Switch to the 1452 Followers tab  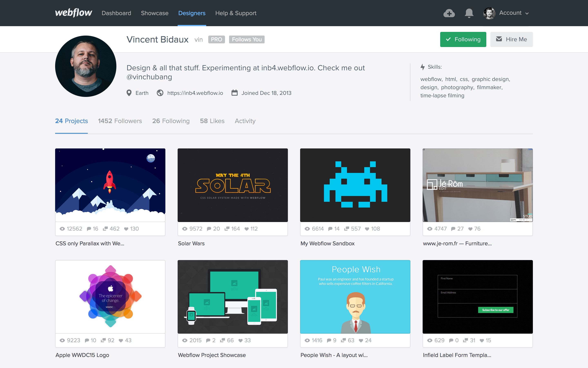point(120,121)
